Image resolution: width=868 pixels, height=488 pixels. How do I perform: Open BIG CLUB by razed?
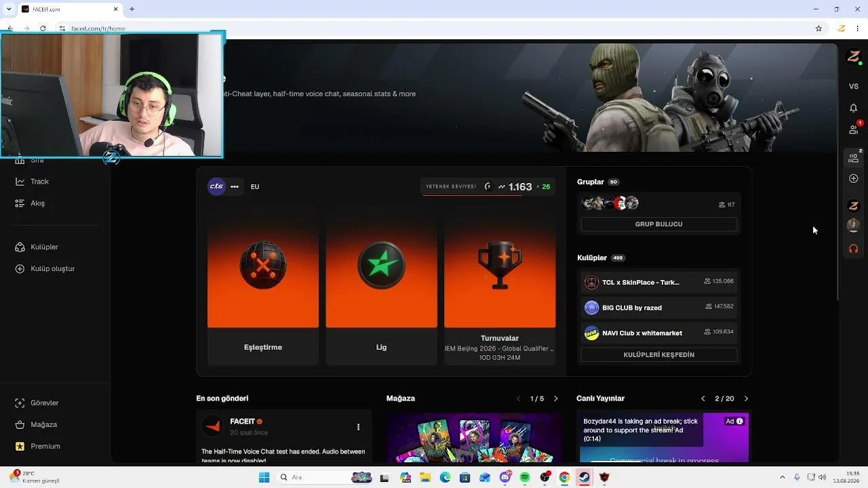[x=659, y=308]
